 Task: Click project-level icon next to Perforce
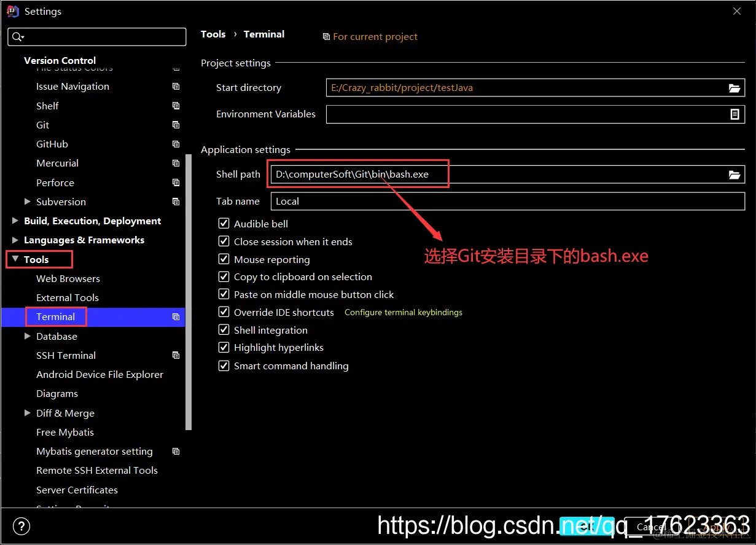tap(176, 182)
